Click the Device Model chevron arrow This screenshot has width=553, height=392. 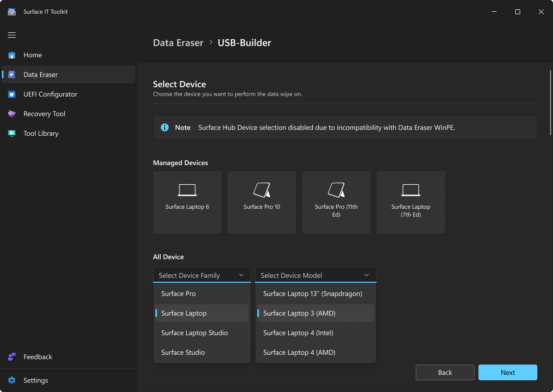[367, 275]
